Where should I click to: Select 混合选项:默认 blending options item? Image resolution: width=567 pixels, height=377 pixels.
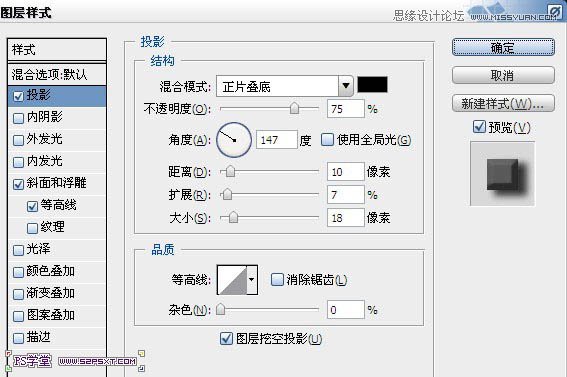point(57,74)
